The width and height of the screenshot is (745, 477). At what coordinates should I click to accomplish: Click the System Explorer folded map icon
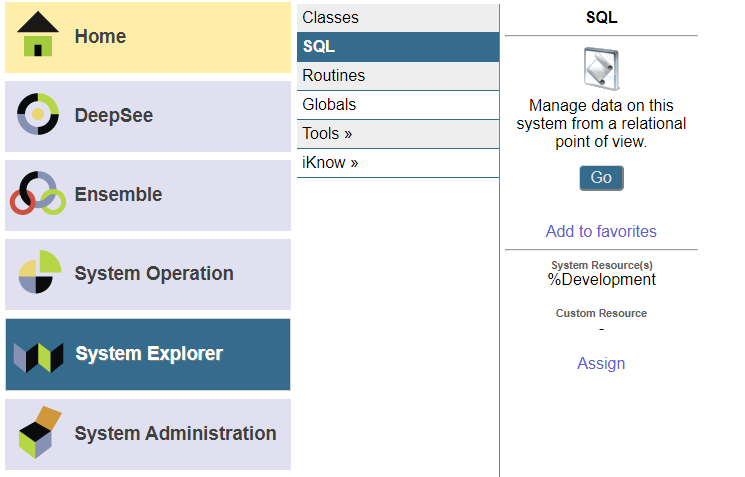tap(38, 357)
